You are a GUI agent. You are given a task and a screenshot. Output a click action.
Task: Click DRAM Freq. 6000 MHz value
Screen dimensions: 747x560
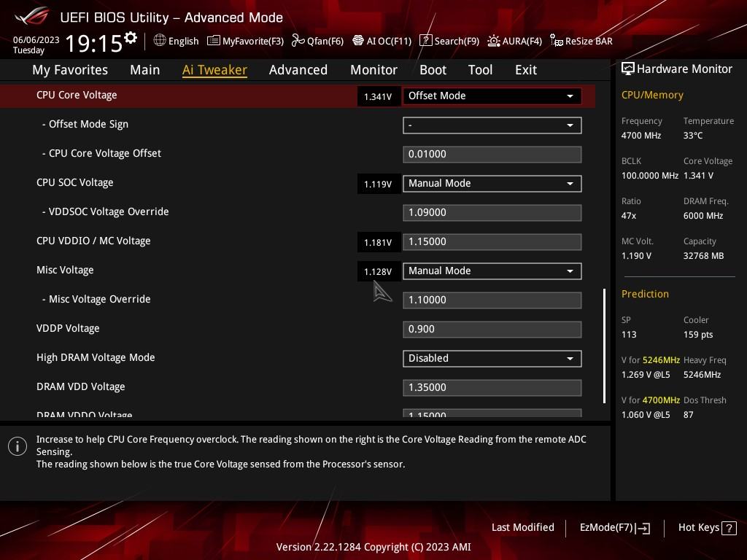coord(703,216)
